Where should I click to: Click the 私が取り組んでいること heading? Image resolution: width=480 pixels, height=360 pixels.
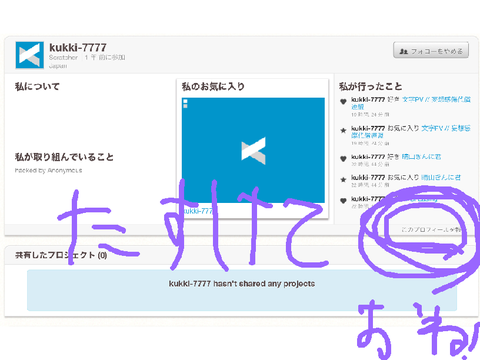(64, 157)
